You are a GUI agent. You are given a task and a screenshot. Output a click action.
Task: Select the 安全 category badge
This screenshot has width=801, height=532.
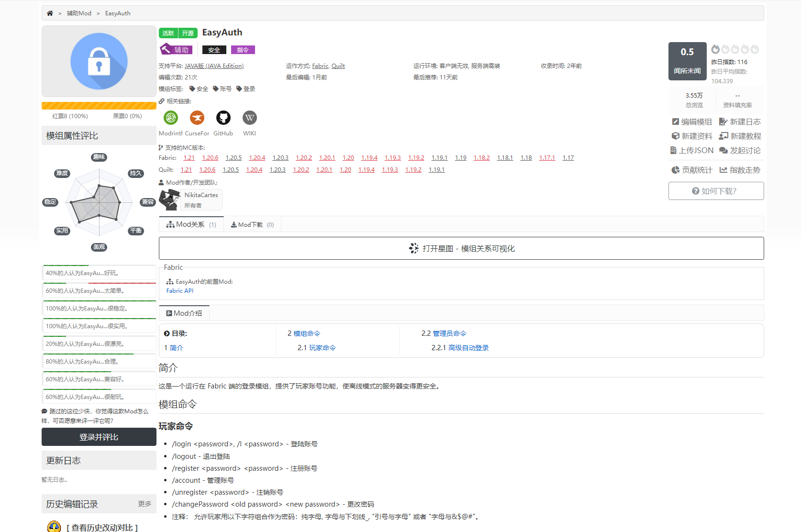point(214,50)
